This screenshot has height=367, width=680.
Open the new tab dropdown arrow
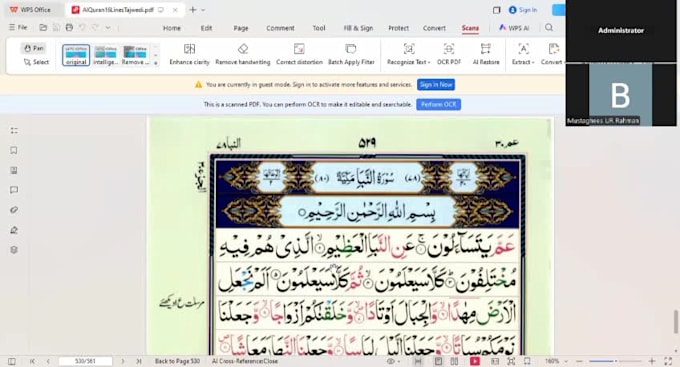(x=203, y=10)
